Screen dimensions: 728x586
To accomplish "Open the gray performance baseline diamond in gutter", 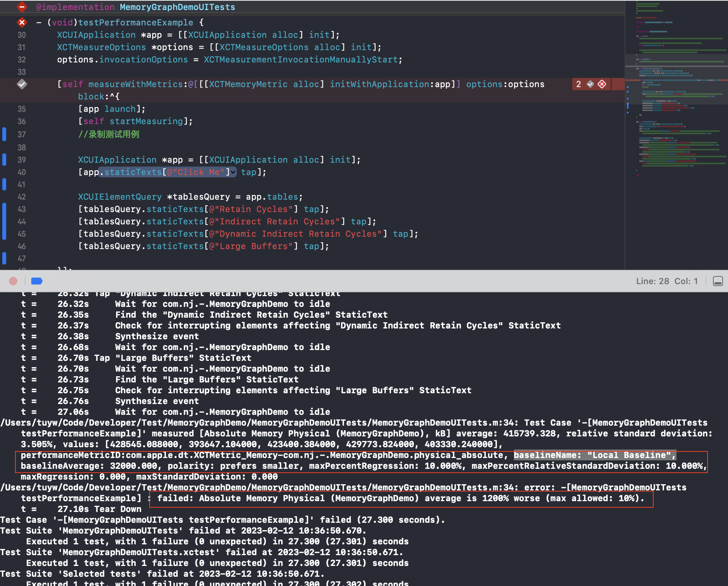I will 22,84.
